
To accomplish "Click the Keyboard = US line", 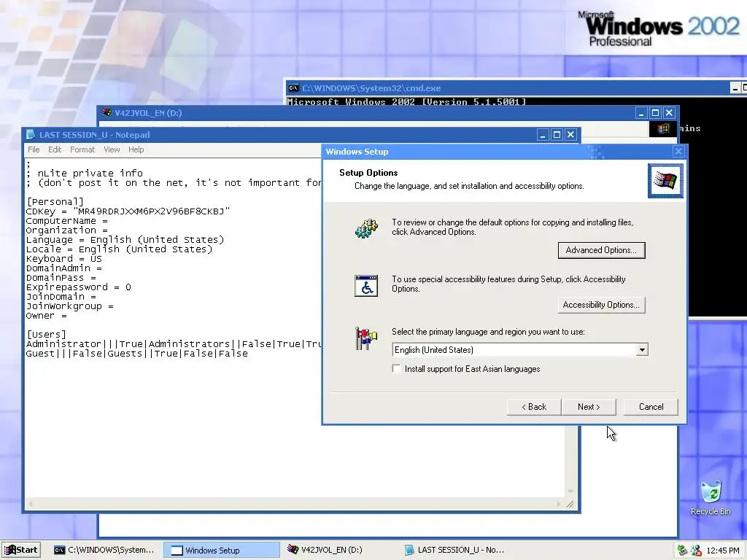I will pos(64,259).
